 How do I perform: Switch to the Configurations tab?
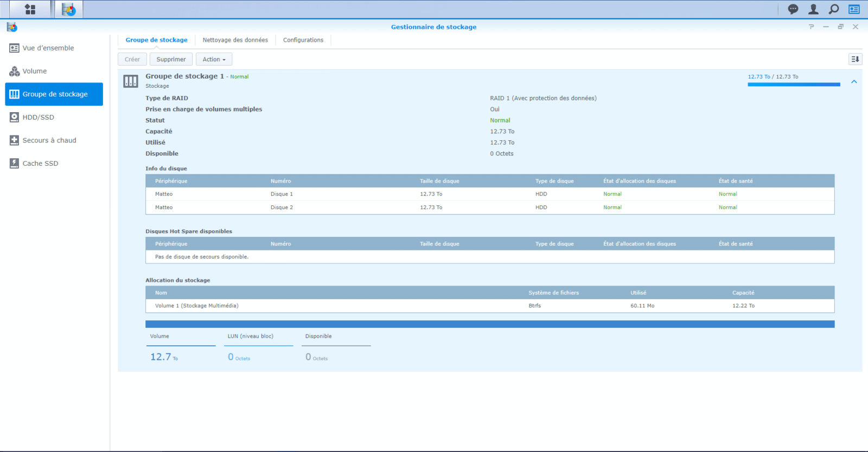[x=303, y=40]
